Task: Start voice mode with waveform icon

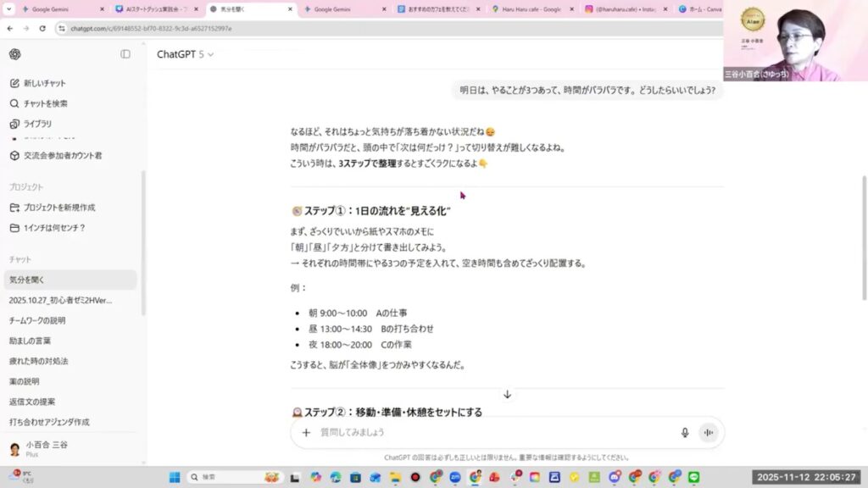Action: [708, 432]
